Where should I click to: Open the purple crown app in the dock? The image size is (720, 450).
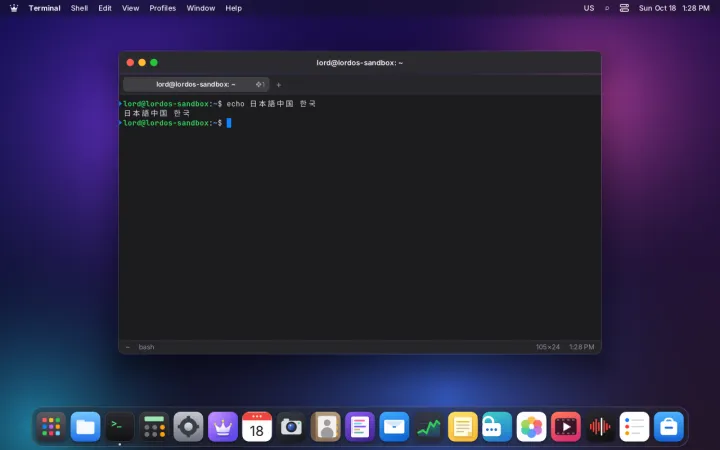tap(223, 427)
